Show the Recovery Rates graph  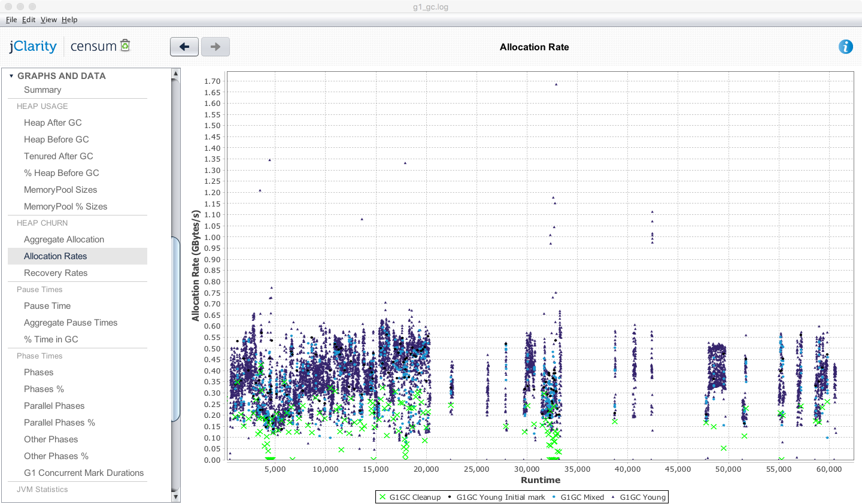coord(56,273)
